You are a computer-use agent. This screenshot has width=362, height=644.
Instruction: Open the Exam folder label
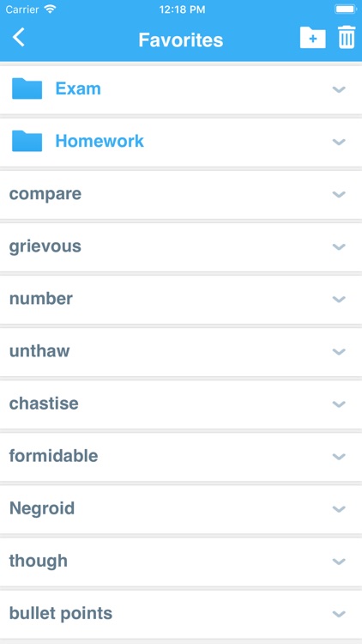[x=78, y=88]
